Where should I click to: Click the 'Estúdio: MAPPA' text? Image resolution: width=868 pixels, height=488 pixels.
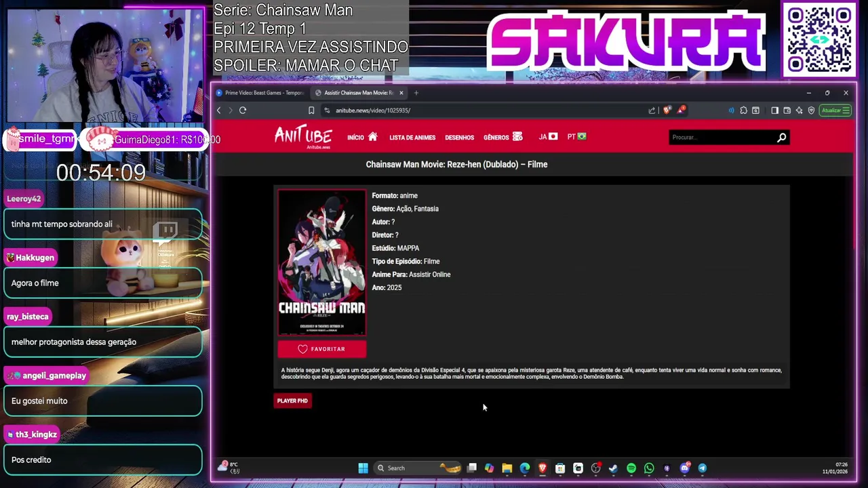click(x=395, y=248)
